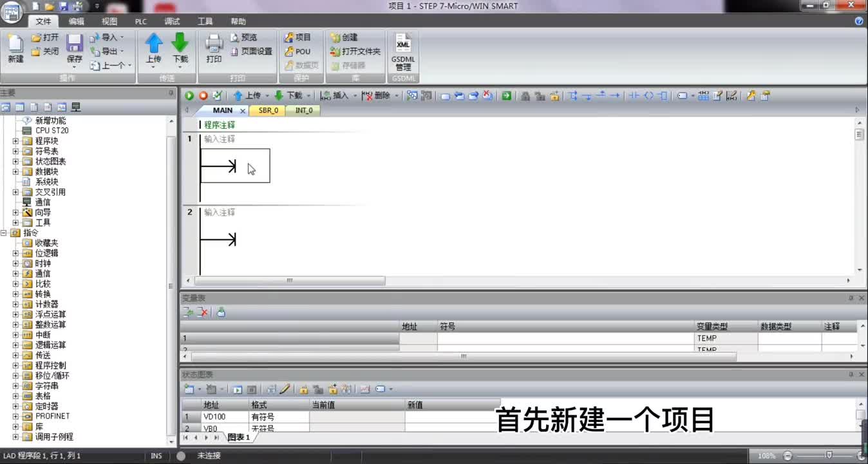Click the Close (关闭) ribbon button
Viewport: 868px width, 464px height.
click(45, 52)
